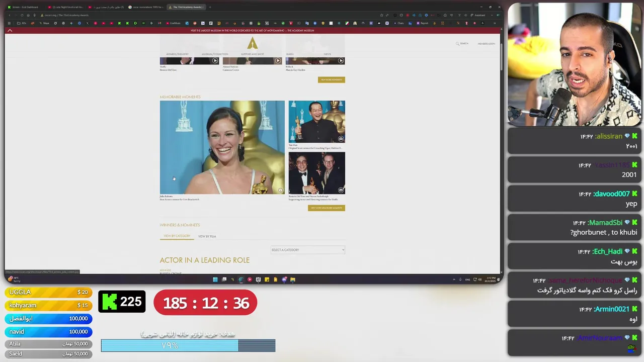Open Awards/Industry menu
The width and height of the screenshot is (644, 362).
(x=177, y=54)
